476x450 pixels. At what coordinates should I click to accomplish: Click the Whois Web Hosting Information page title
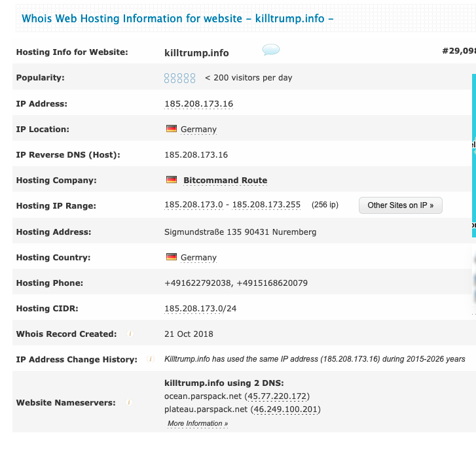(177, 18)
